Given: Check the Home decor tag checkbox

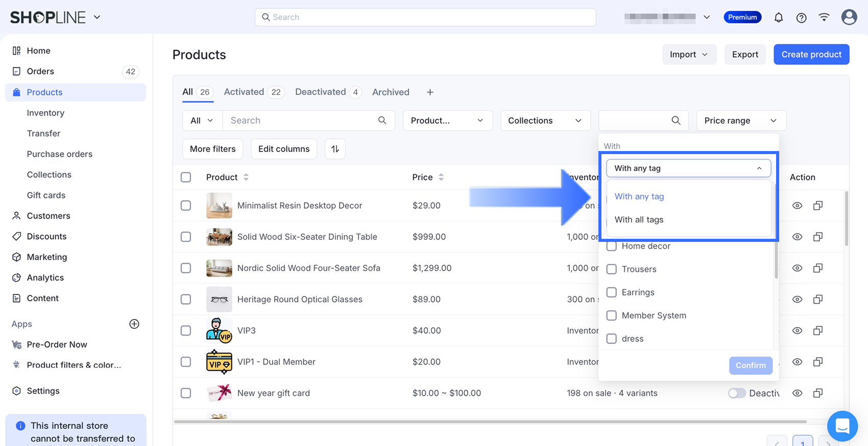Looking at the screenshot, I should (x=611, y=246).
